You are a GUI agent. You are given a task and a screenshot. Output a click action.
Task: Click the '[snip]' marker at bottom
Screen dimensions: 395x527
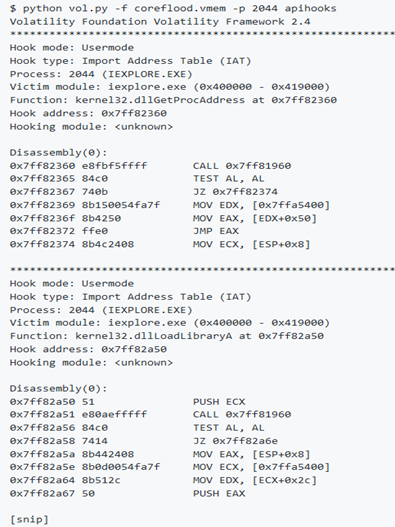29,520
